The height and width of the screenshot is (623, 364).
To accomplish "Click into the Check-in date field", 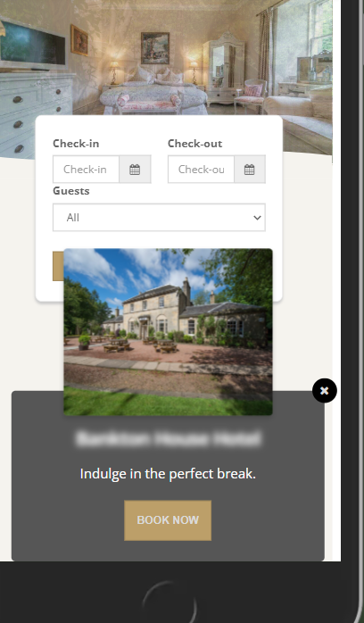I will (86, 170).
